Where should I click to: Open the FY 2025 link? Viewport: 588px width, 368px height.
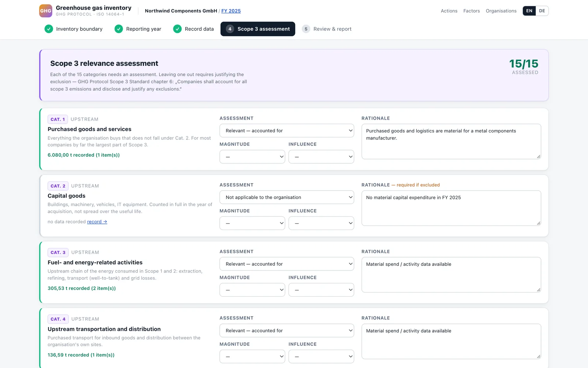click(231, 11)
